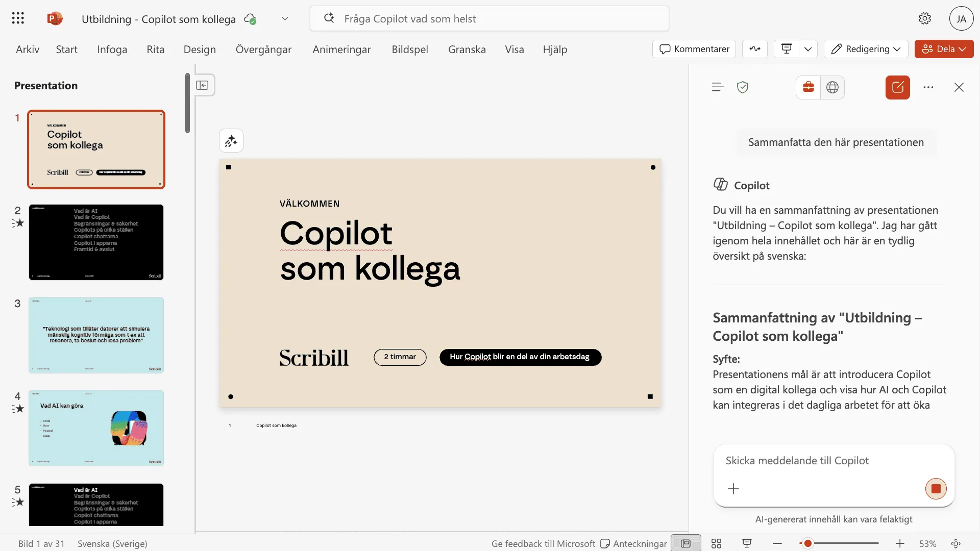The height and width of the screenshot is (551, 980).
Task: Switch to the Bildspel tab
Action: (410, 49)
